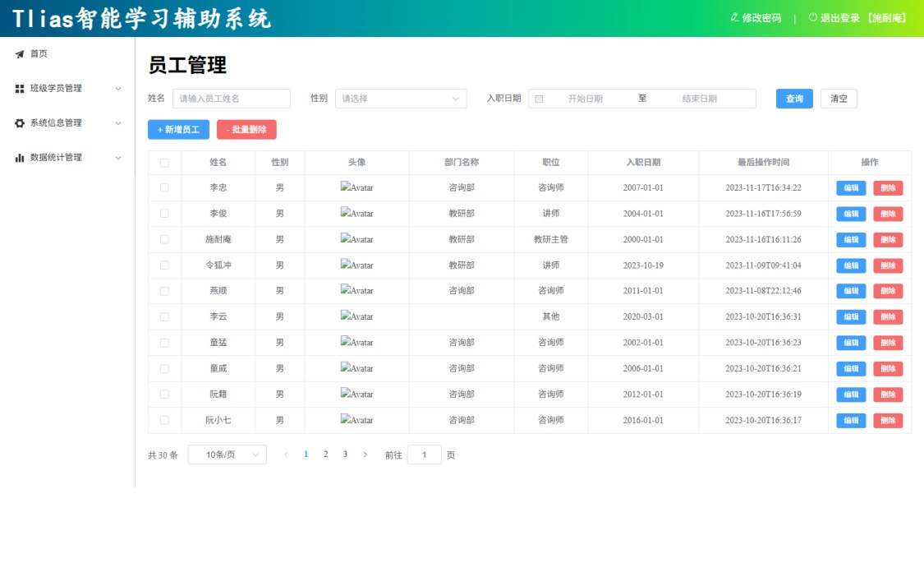
Task: Click the blue 查询 button
Action: [x=794, y=99]
